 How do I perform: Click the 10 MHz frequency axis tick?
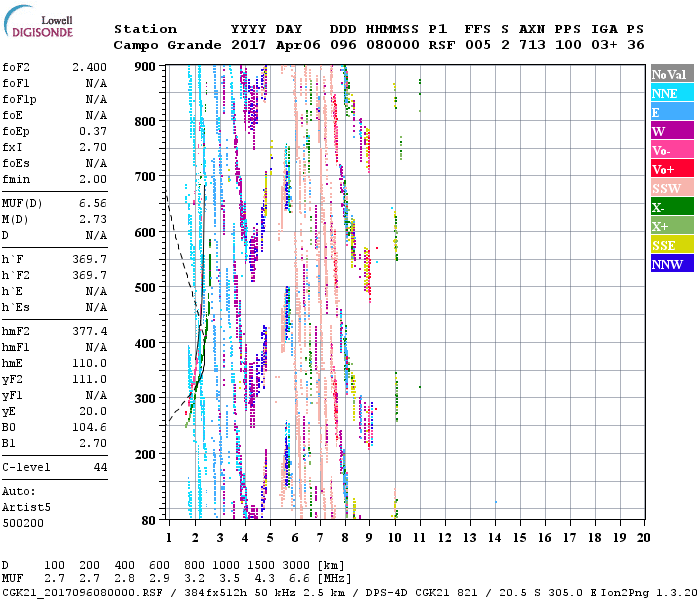396,537
